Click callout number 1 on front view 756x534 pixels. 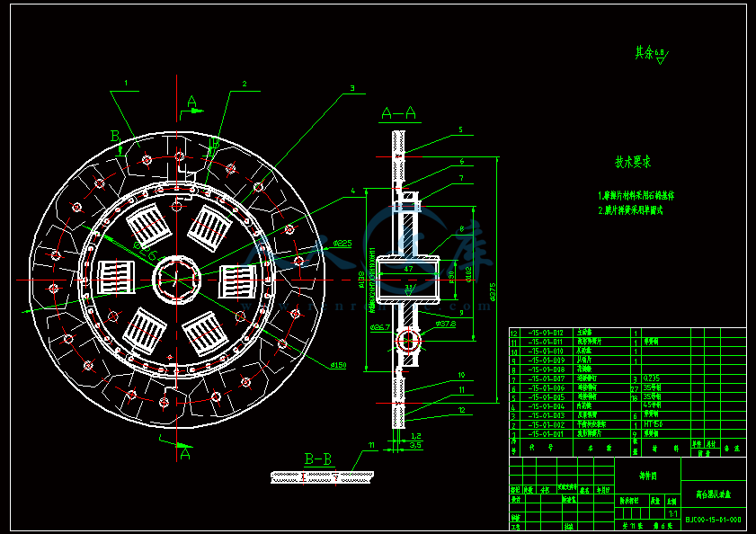point(127,83)
